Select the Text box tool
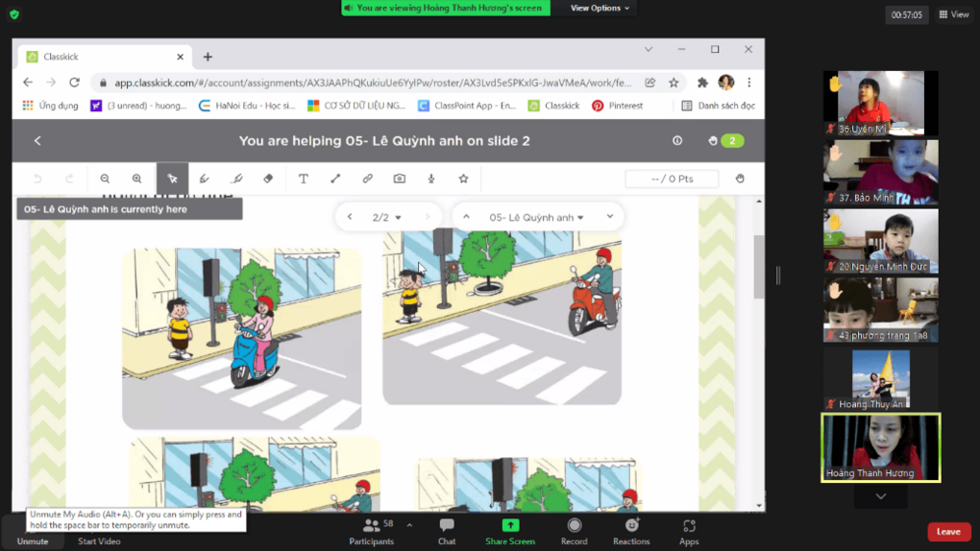This screenshot has width=980, height=551. click(303, 179)
